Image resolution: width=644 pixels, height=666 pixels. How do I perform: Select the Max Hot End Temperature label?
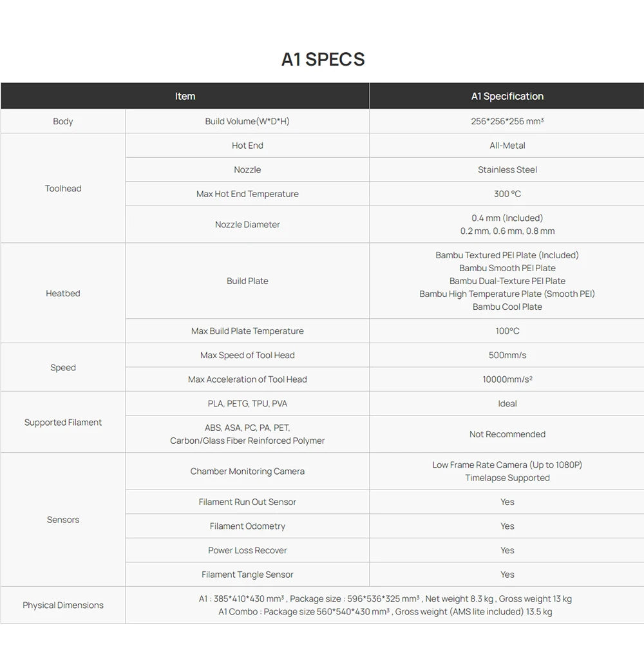pos(247,194)
